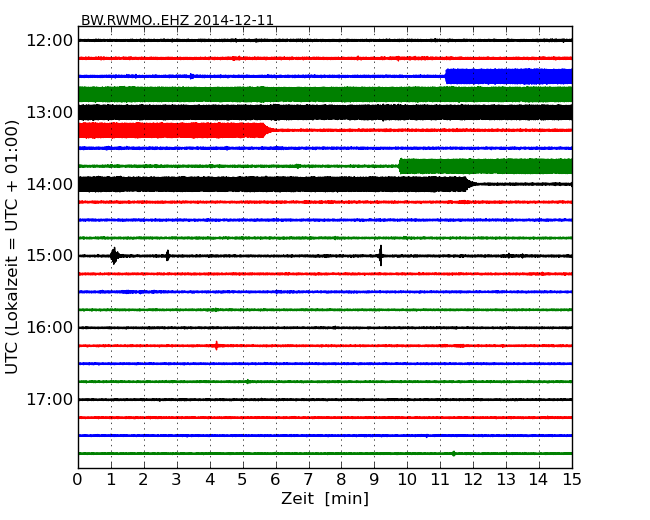Click x-axis tick label 12
Image resolution: width=650 pixels, height=520 pixels.
tap(473, 480)
